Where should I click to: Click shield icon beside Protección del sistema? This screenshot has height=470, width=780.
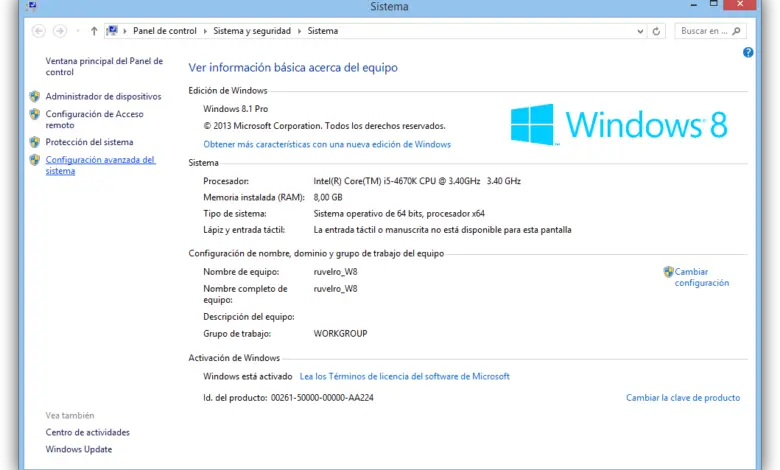point(34,142)
